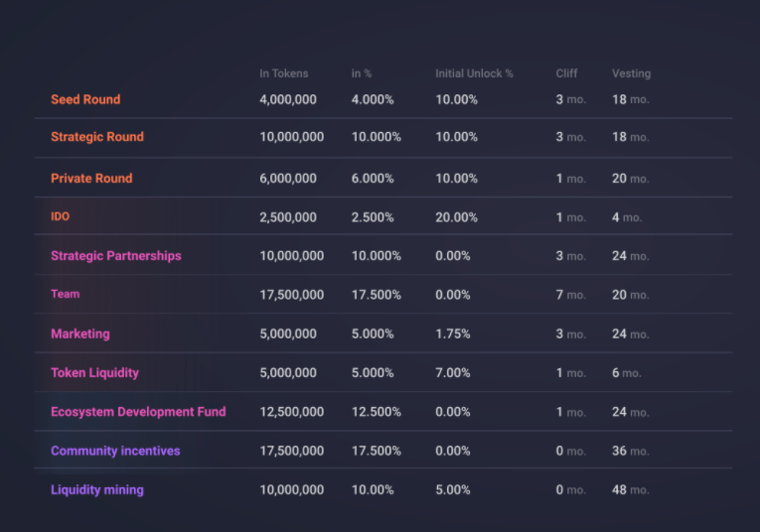Click the 1.75% initial unlock for Marketing

pyautogui.click(x=453, y=334)
